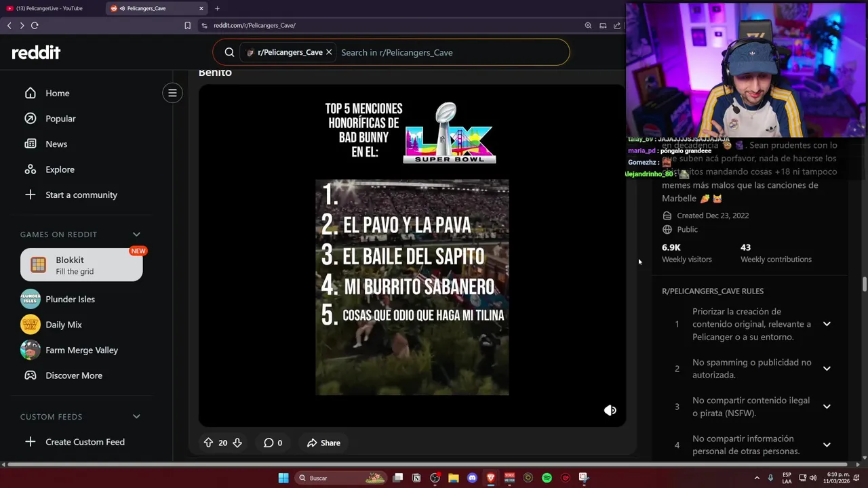This screenshot has width=868, height=488.
Task: Share the Benito post
Action: pyautogui.click(x=323, y=443)
